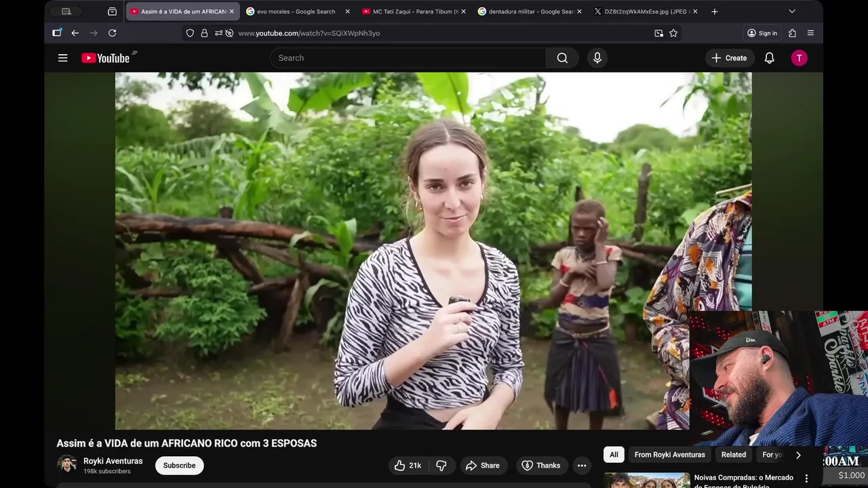Open Firefox View icon in the tab bar
This screenshot has height=488, width=868.
point(113,12)
